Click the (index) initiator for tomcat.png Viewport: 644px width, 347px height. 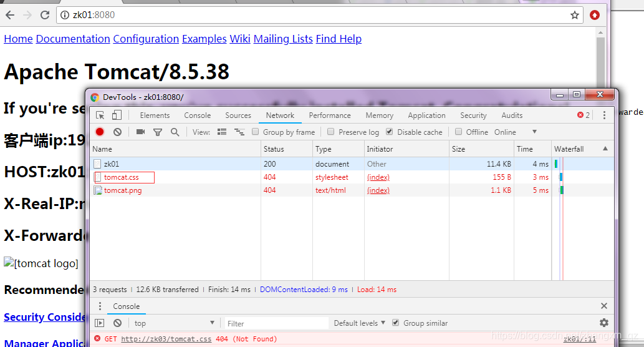(x=378, y=190)
